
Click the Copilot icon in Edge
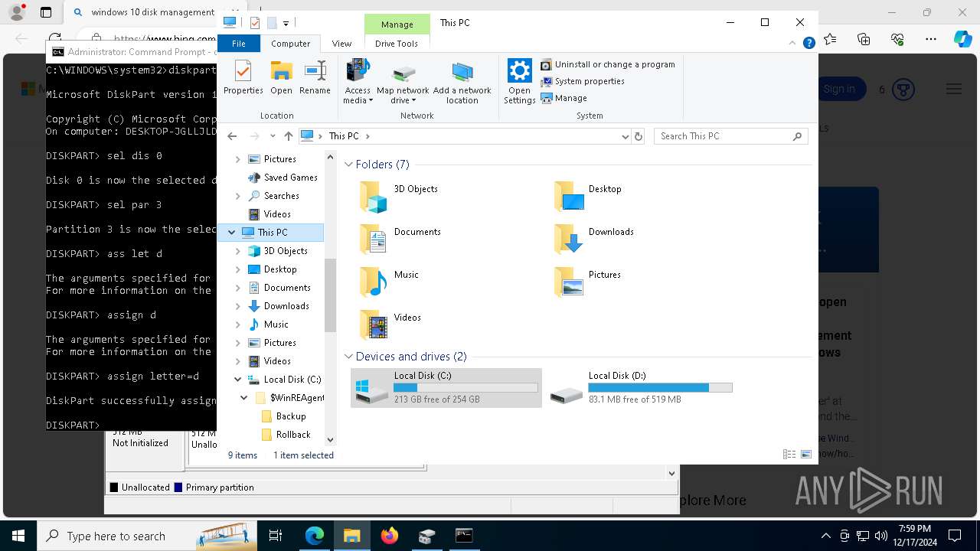point(962,39)
